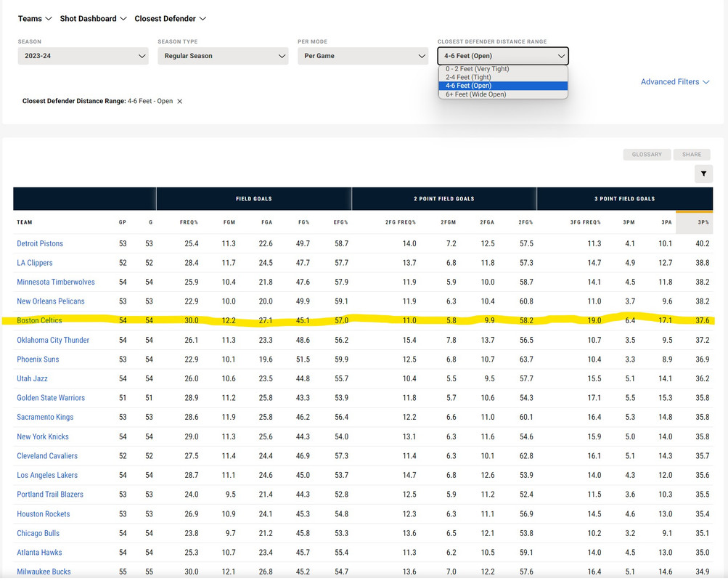Image resolution: width=728 pixels, height=581 pixels.
Task: Choose 6+ Feet (Wide Open) option
Action: click(503, 94)
